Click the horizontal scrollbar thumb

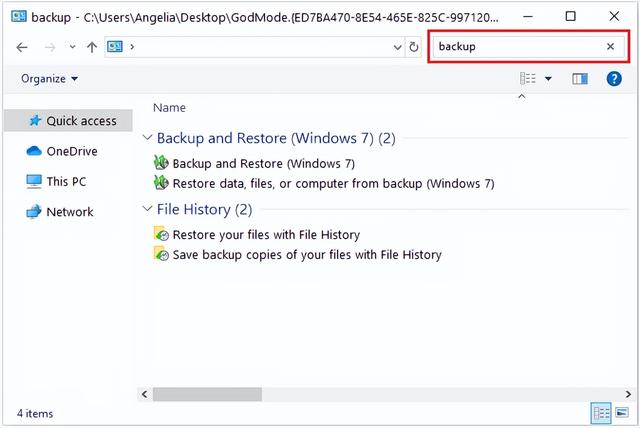(x=207, y=394)
